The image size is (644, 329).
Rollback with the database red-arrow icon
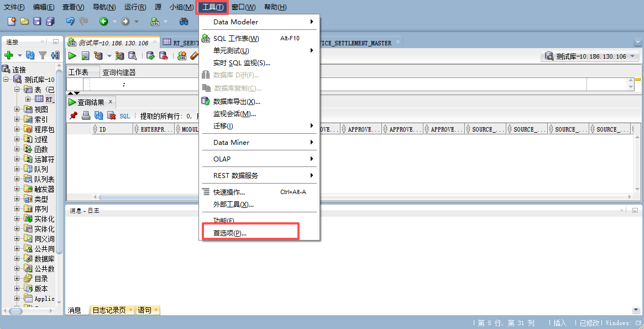click(x=164, y=55)
